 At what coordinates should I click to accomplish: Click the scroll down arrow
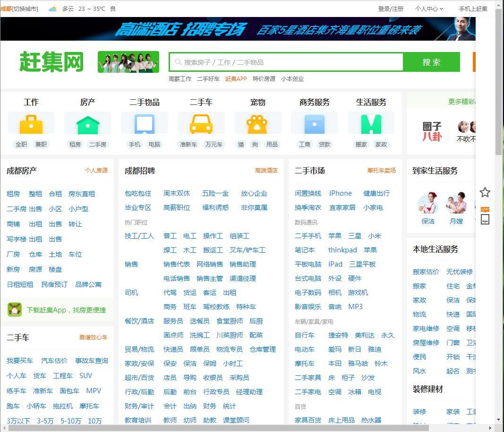pos(498,420)
